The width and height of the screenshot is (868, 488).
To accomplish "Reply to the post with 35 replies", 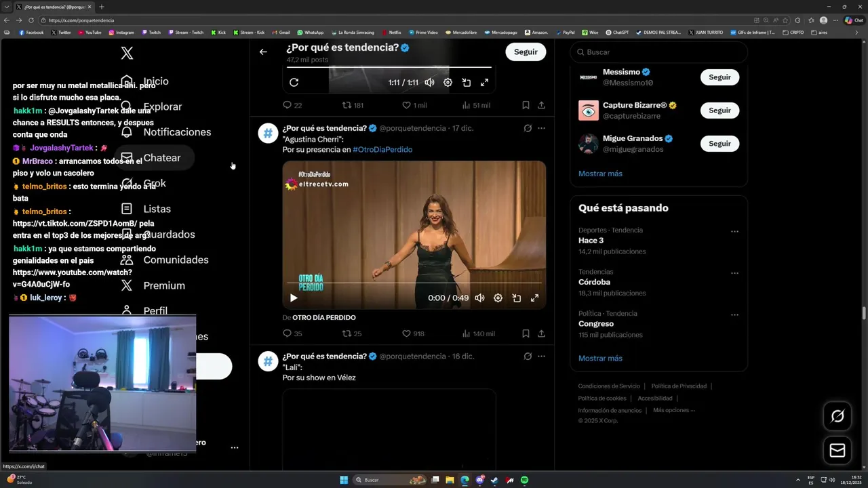I will click(x=292, y=333).
